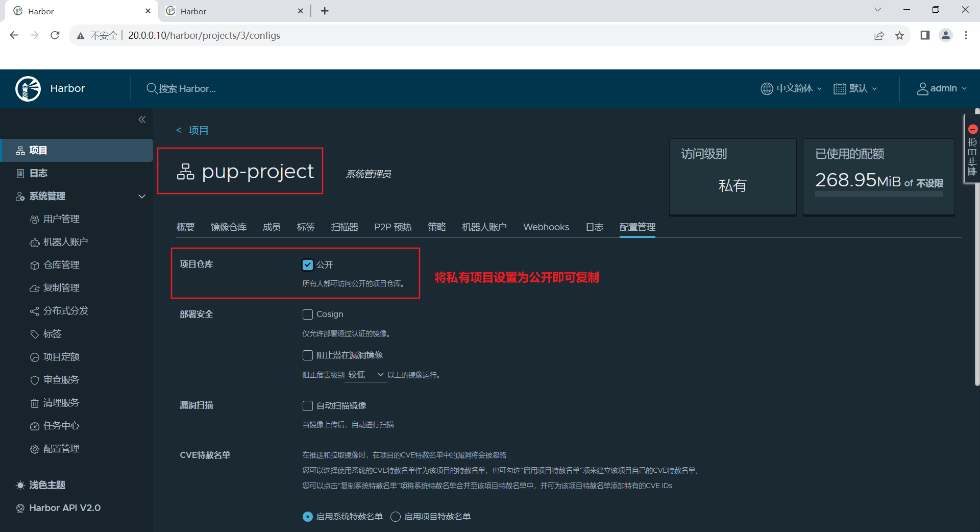Image resolution: width=980 pixels, height=532 pixels.
Task: Open the 较低 severity level dropdown
Action: (366, 375)
